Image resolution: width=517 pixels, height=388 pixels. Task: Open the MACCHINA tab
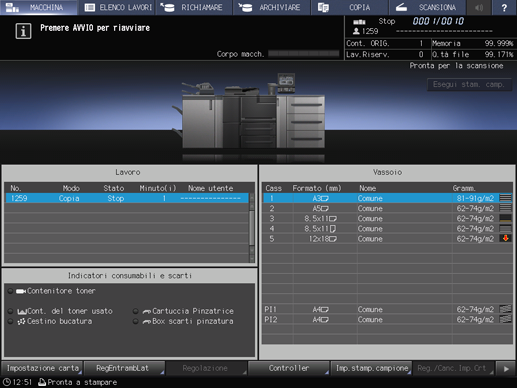click(39, 7)
